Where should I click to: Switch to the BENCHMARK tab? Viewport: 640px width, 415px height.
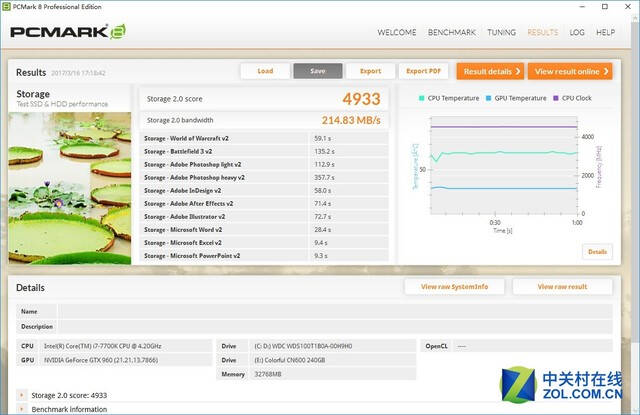[451, 32]
